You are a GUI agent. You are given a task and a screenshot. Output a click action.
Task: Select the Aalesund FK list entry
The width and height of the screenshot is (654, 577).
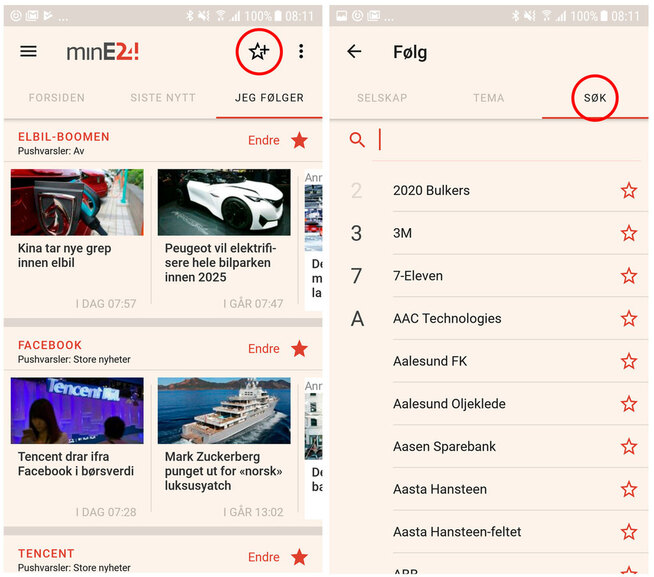click(430, 361)
